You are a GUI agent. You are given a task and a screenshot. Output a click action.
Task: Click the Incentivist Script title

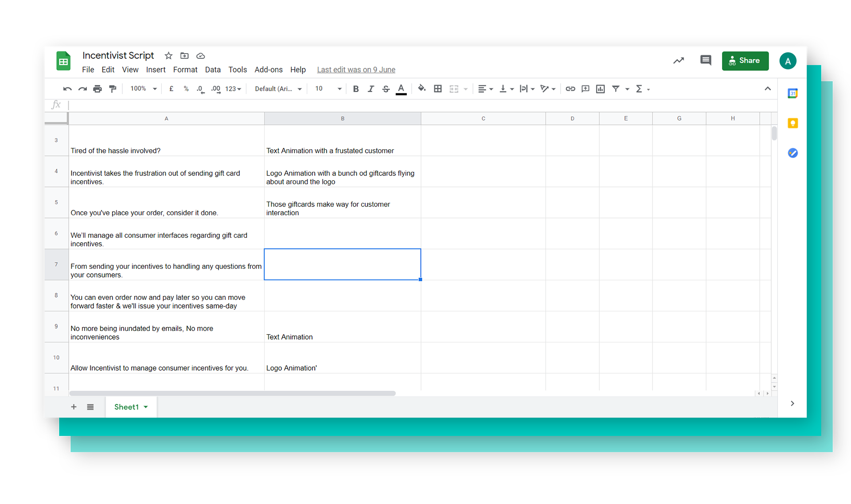118,55
